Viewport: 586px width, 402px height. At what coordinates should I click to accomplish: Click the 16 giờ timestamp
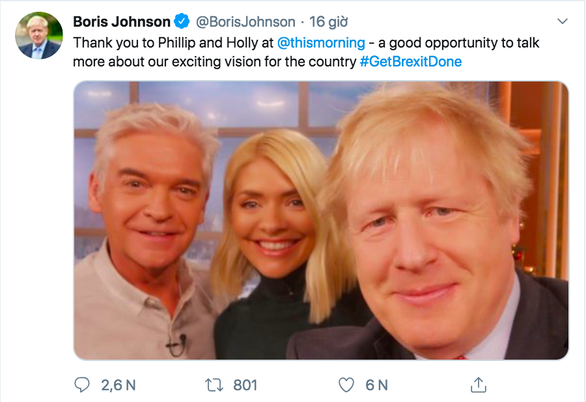[329, 22]
